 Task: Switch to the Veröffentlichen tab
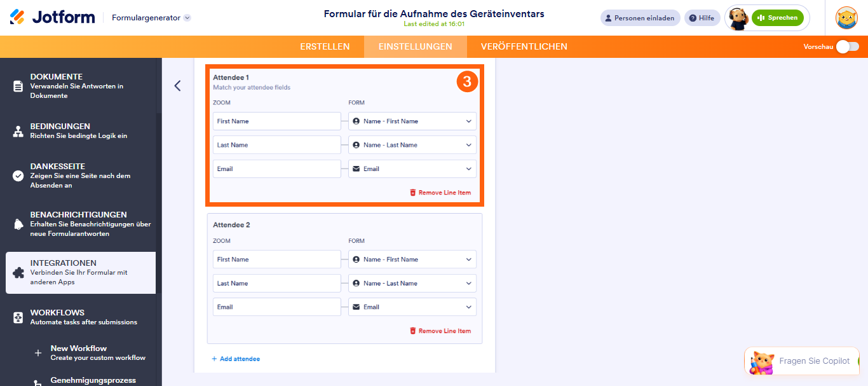tap(524, 46)
